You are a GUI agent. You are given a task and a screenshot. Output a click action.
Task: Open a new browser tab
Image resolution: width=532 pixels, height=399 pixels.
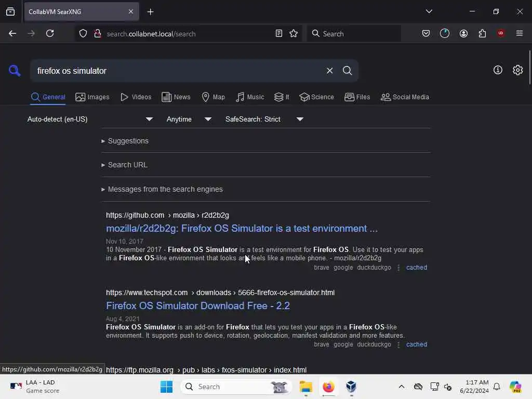point(150,12)
